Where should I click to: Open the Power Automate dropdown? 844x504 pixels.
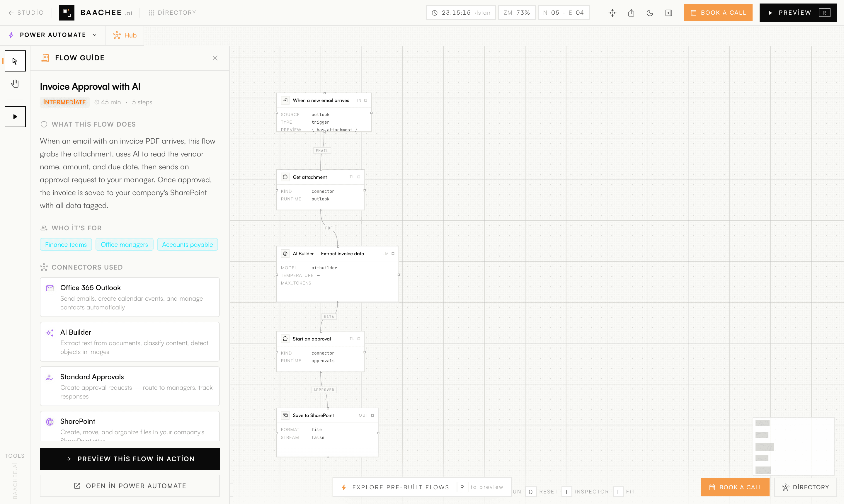[x=53, y=35]
